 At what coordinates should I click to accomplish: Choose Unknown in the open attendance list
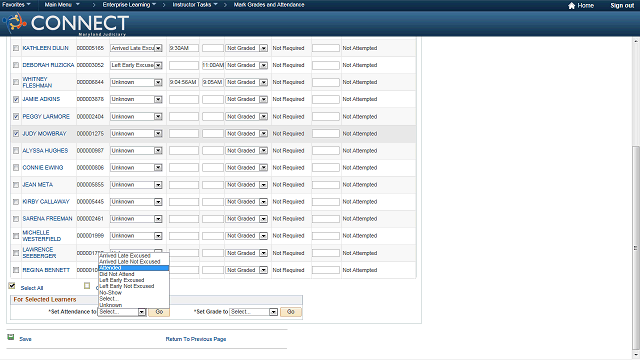(133, 305)
